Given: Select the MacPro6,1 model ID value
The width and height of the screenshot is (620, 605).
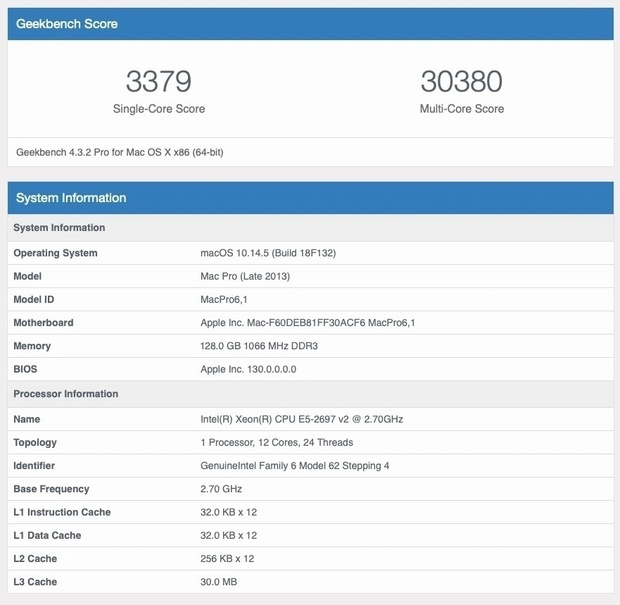Looking at the screenshot, I should click(x=224, y=299).
